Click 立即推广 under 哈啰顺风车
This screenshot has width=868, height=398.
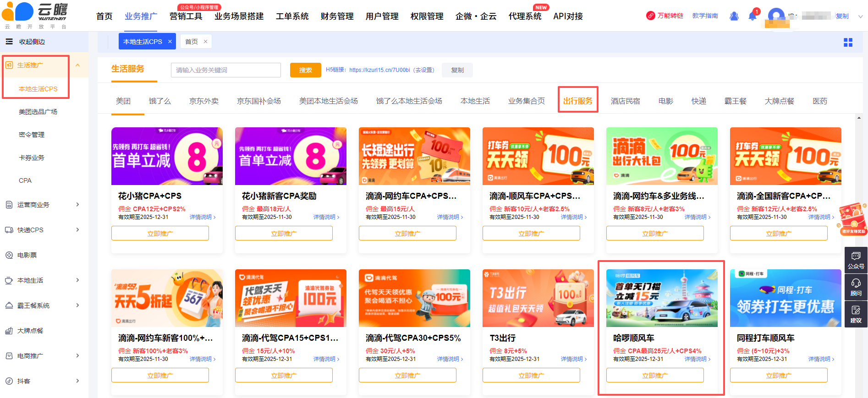click(654, 375)
